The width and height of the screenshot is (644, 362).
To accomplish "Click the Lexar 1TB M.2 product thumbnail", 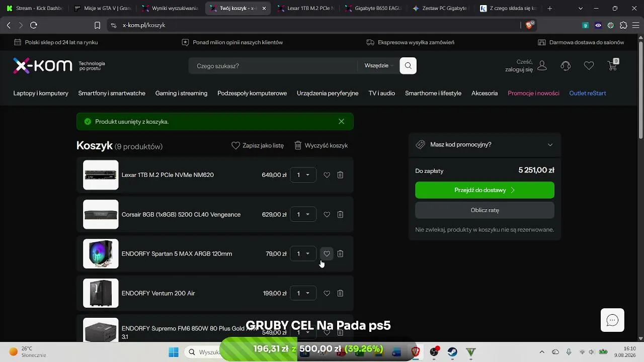I will [x=101, y=175].
